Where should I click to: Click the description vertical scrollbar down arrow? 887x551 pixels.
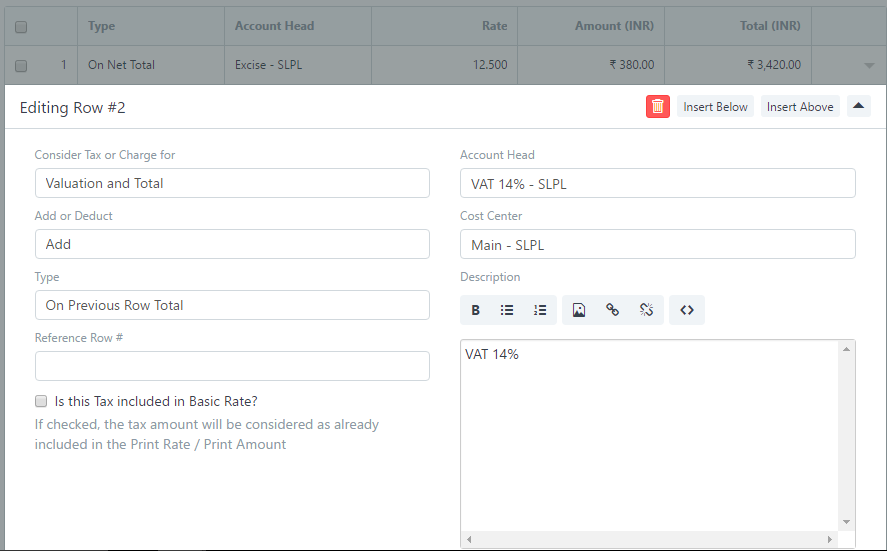coord(847,522)
